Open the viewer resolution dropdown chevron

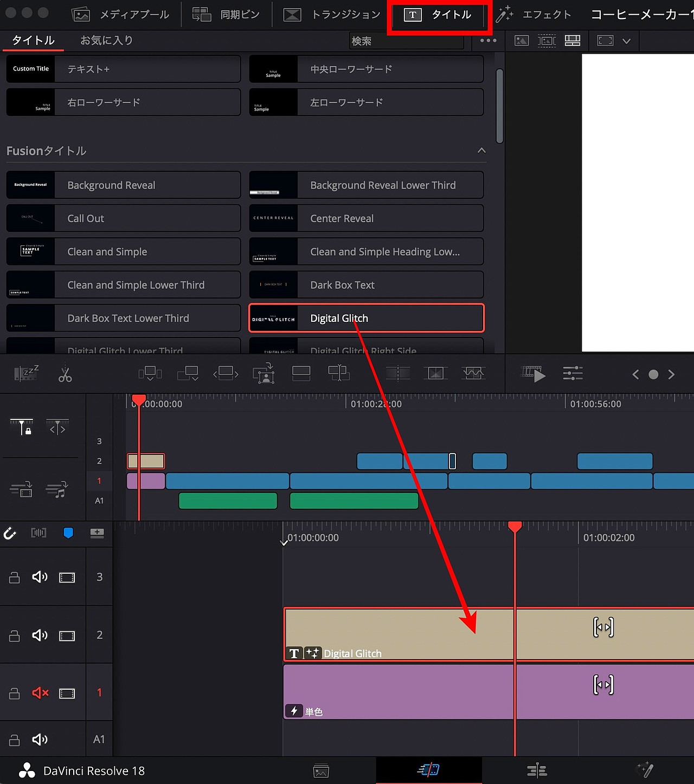coord(626,41)
